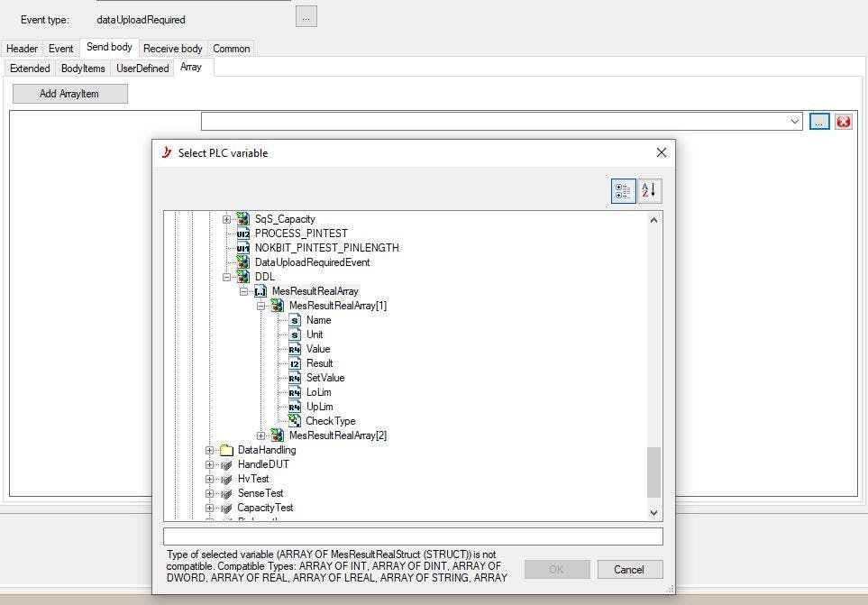Open the BodyItems sub-tab
This screenshot has height=605, width=868.
[x=83, y=69]
